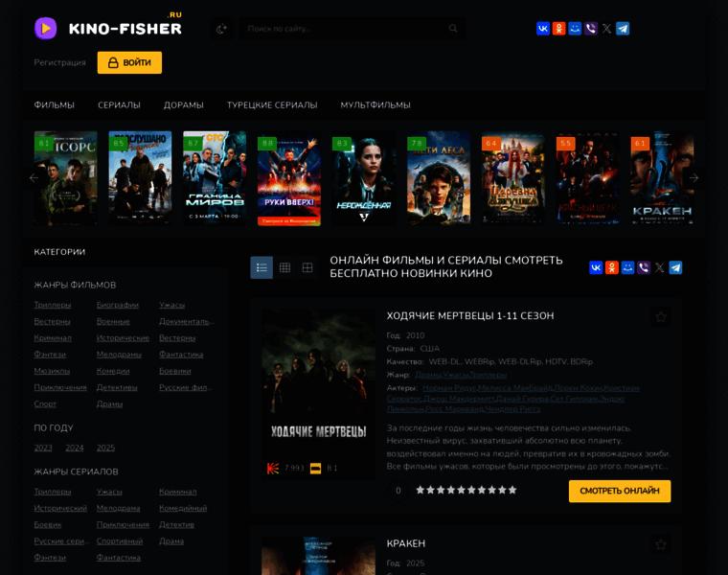Filter by year 2023
This screenshot has height=575, width=728.
pyautogui.click(x=43, y=448)
